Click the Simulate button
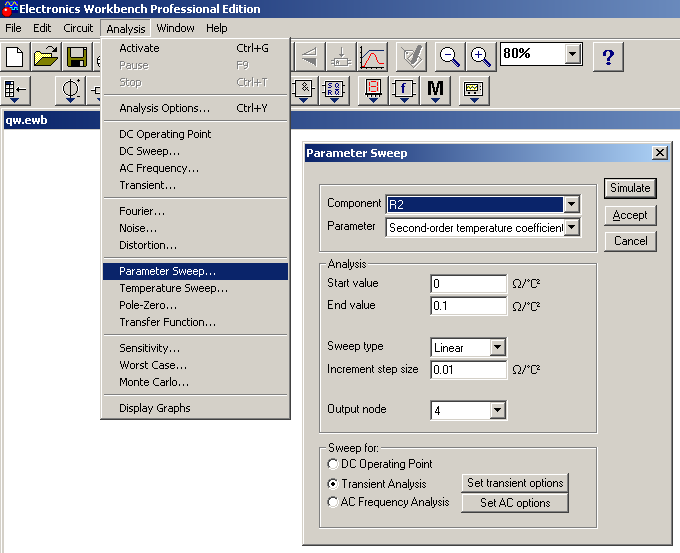 630,188
